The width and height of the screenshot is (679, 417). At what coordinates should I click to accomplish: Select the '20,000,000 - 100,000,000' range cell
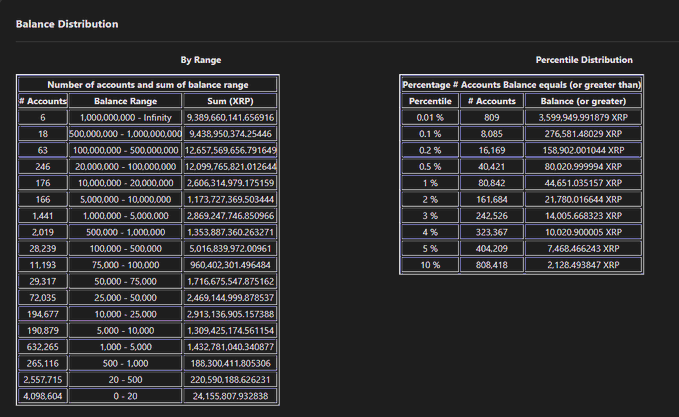click(125, 167)
